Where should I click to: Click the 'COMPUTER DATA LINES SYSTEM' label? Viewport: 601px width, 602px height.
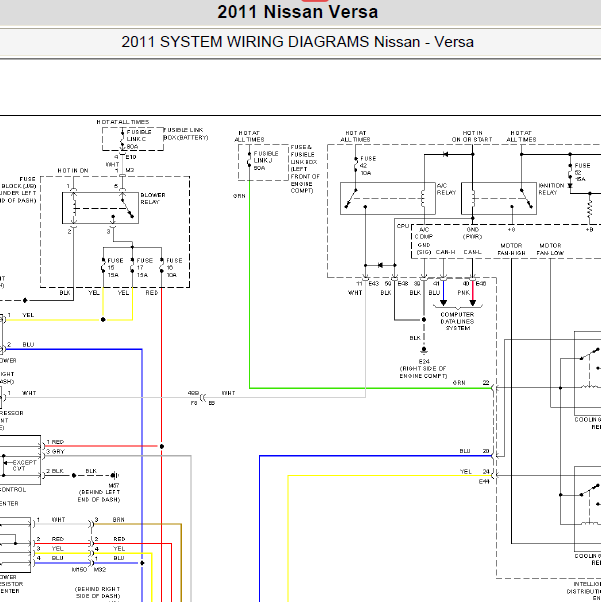[457, 321]
